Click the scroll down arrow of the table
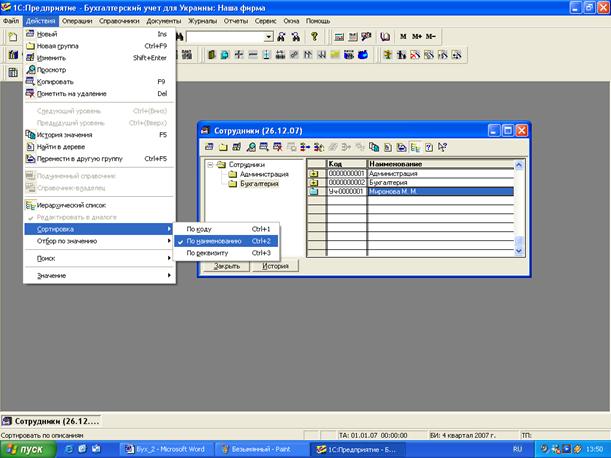 [x=519, y=251]
